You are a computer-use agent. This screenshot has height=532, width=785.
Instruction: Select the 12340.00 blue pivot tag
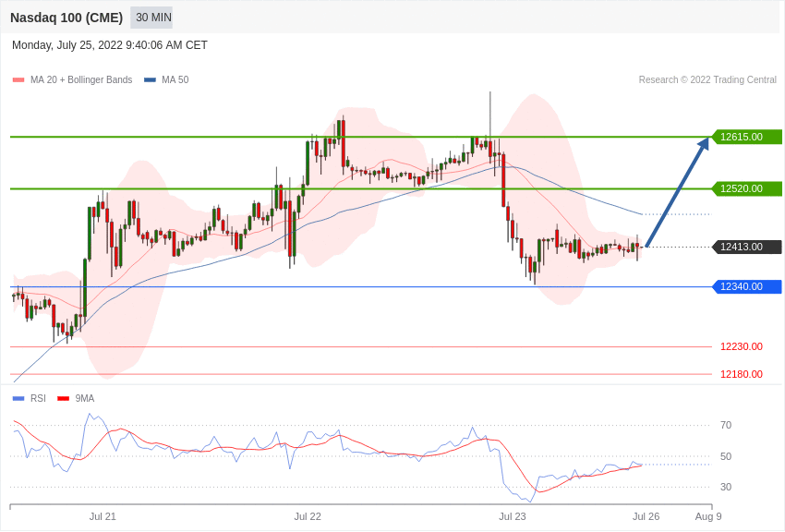click(746, 286)
